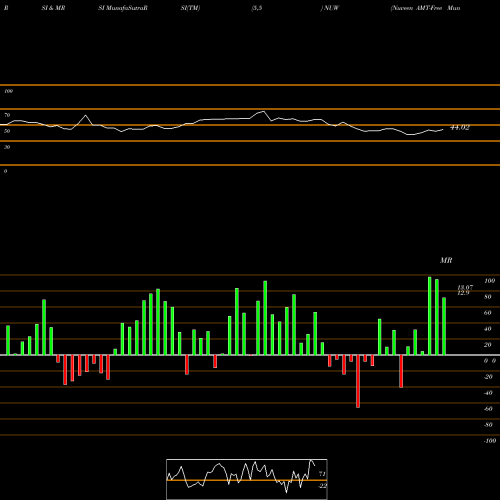Click the ') NUW' ticker text
Viewport: 500px width, 500px height.
tap(329, 8)
